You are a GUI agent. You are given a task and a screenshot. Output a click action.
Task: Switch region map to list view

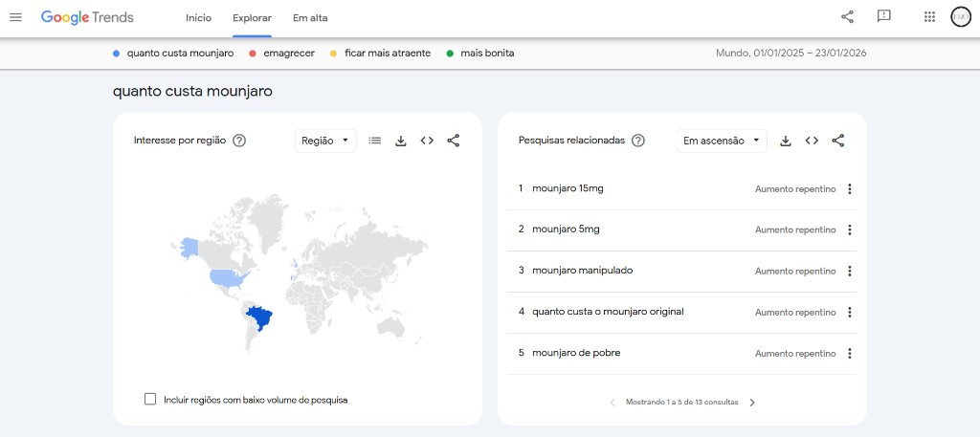click(x=375, y=141)
